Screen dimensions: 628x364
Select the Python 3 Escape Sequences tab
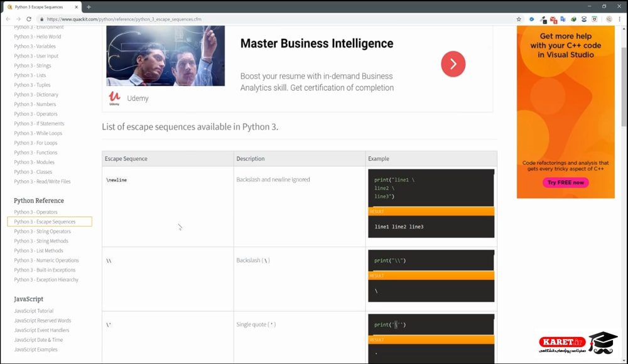click(x=43, y=7)
